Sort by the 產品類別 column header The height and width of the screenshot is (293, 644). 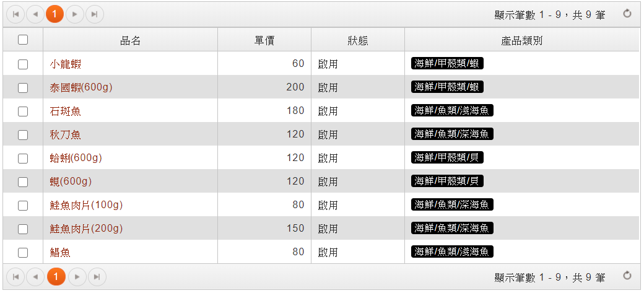tap(522, 40)
